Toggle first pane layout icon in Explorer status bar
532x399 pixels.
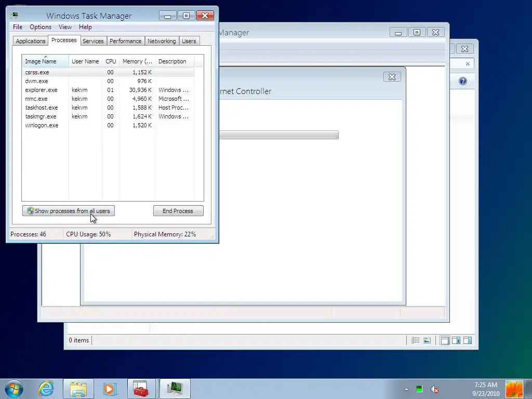[x=445, y=340]
